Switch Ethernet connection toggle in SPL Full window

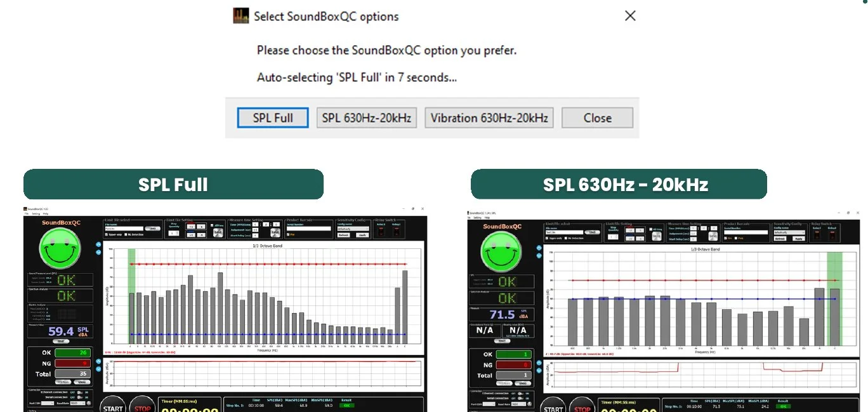click(80, 392)
